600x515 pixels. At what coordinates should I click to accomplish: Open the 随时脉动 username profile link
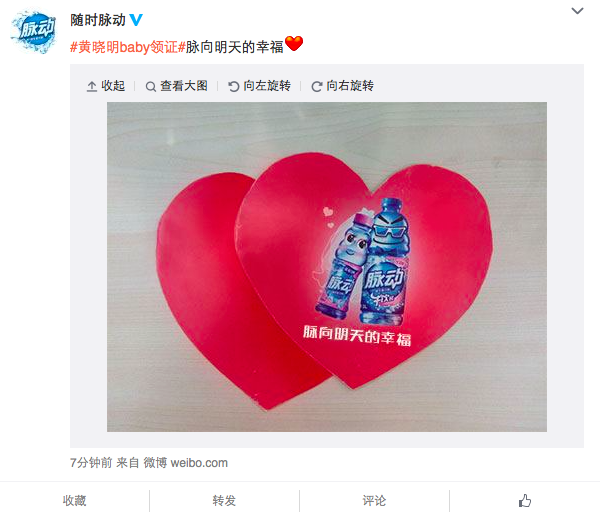pos(98,20)
